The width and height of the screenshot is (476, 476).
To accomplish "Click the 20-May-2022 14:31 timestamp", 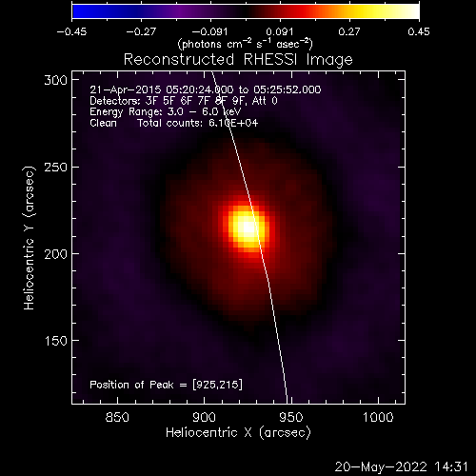I will [402, 467].
